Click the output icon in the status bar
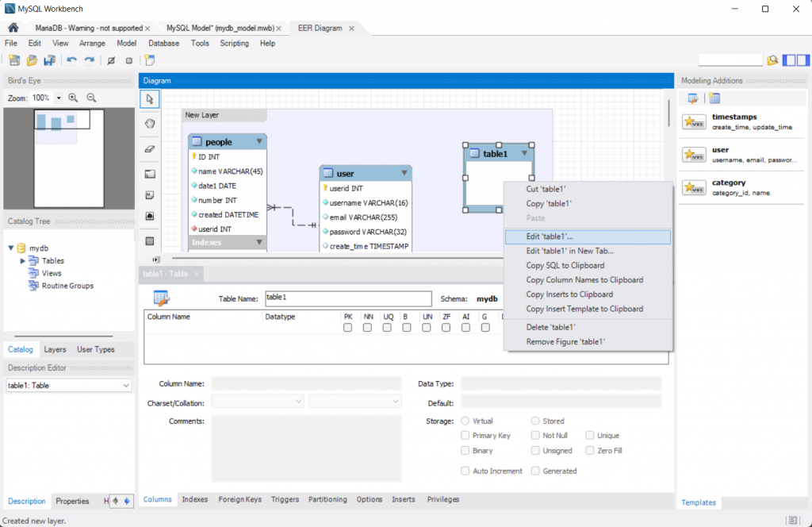 [792, 521]
